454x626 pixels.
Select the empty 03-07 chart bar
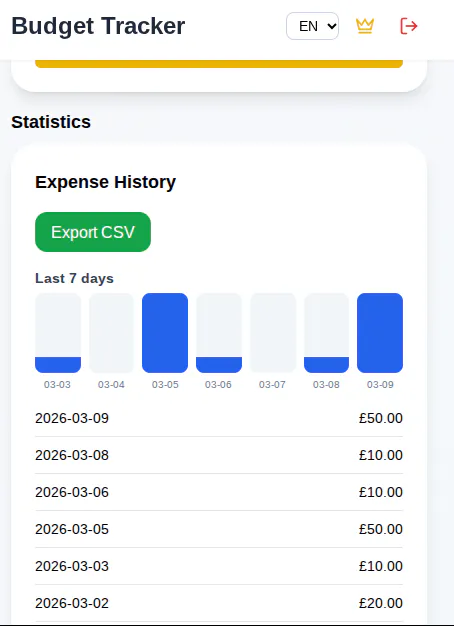pos(273,333)
